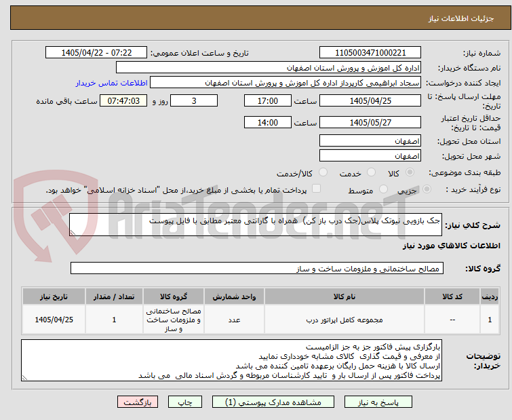Click the table date cell 1405/04/25
The image size is (512, 420).
[x=54, y=320]
